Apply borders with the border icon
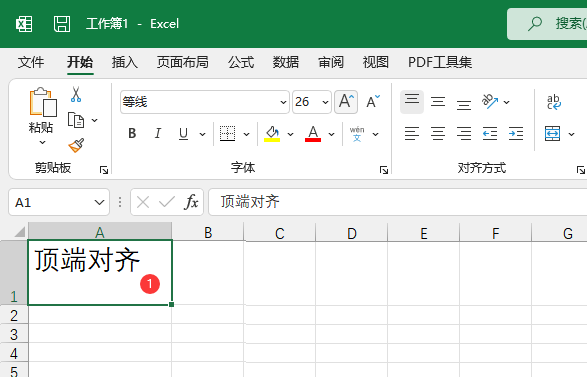This screenshot has height=377, width=587. [x=227, y=134]
